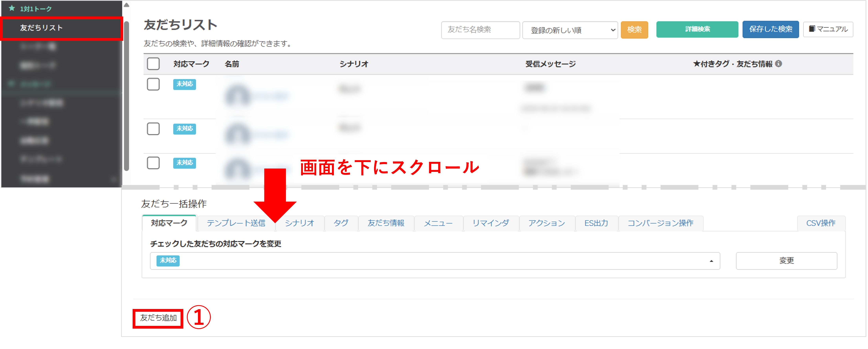Open the マニュアル book icon button
Viewport: 868px width, 349px height.
828,29
